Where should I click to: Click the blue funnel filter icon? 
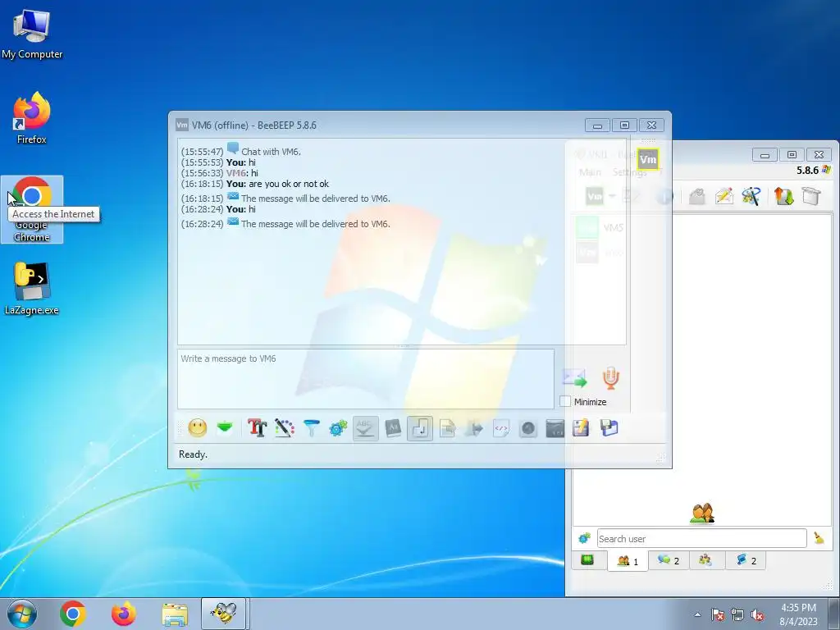(311, 428)
